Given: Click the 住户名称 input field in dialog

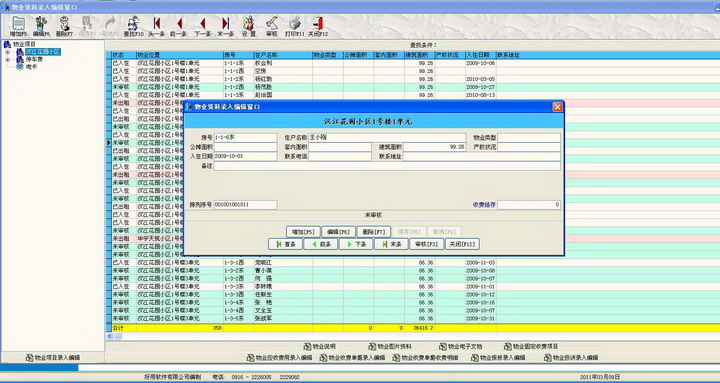Looking at the screenshot, I should coord(387,137).
